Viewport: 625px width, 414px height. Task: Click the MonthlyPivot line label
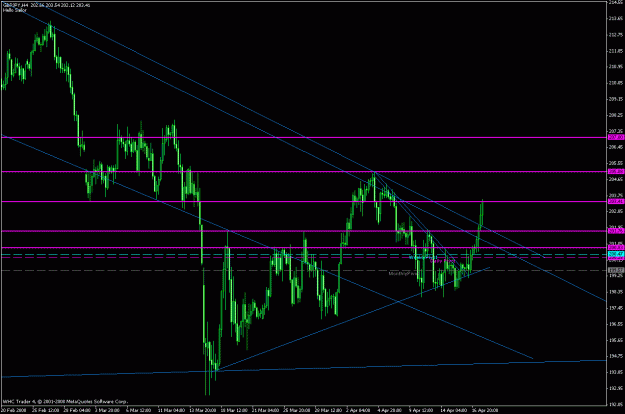(403, 274)
